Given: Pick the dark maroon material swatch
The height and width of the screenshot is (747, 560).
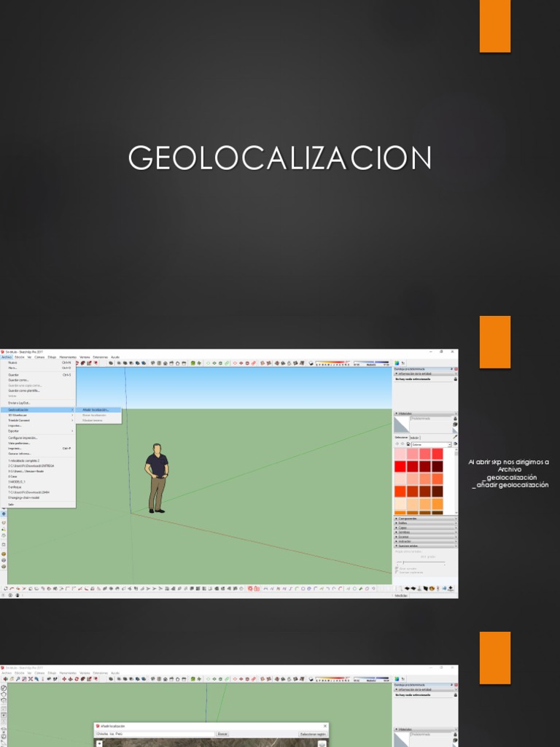Looking at the screenshot, I should pos(437,466).
